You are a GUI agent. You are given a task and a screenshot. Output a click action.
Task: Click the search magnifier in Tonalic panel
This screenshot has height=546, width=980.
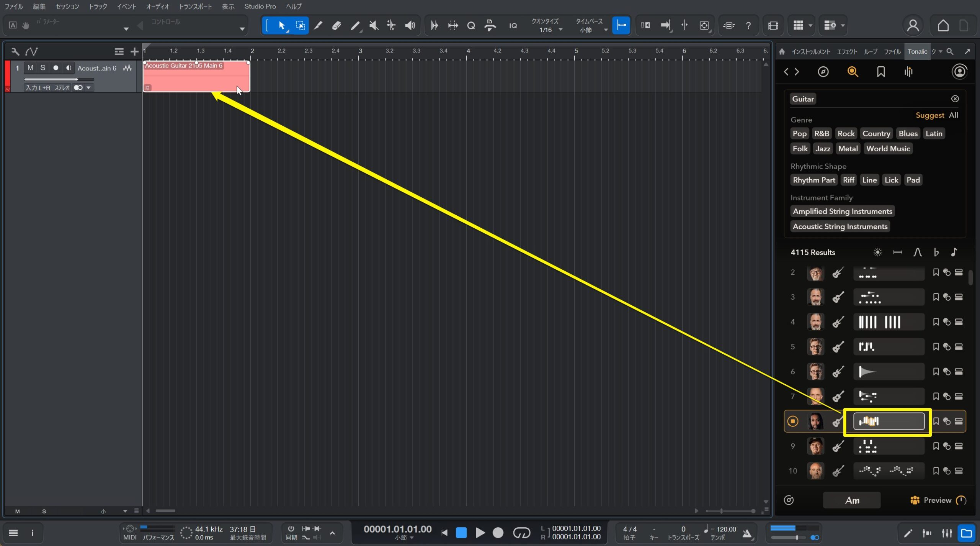tap(853, 72)
